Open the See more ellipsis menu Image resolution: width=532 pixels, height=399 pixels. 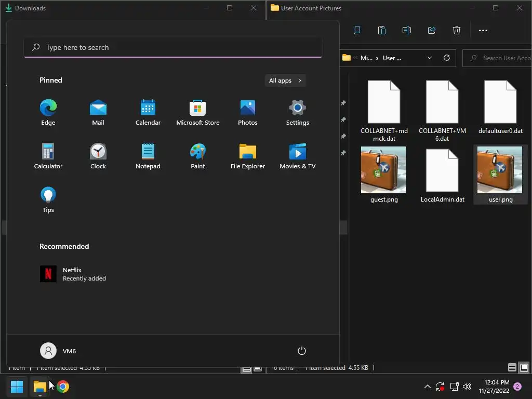click(x=483, y=30)
